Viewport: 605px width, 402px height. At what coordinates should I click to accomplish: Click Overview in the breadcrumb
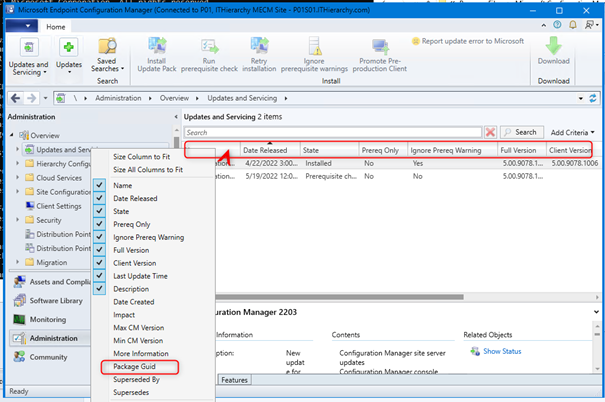[174, 98]
